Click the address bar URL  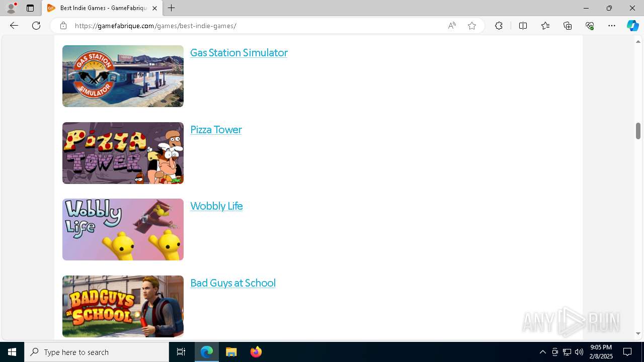155,26
